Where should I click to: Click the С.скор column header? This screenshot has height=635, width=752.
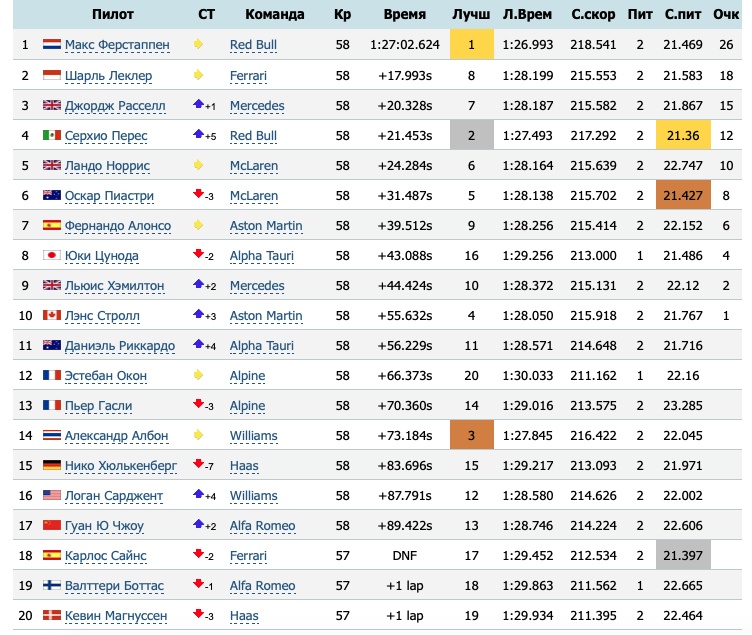593,14
